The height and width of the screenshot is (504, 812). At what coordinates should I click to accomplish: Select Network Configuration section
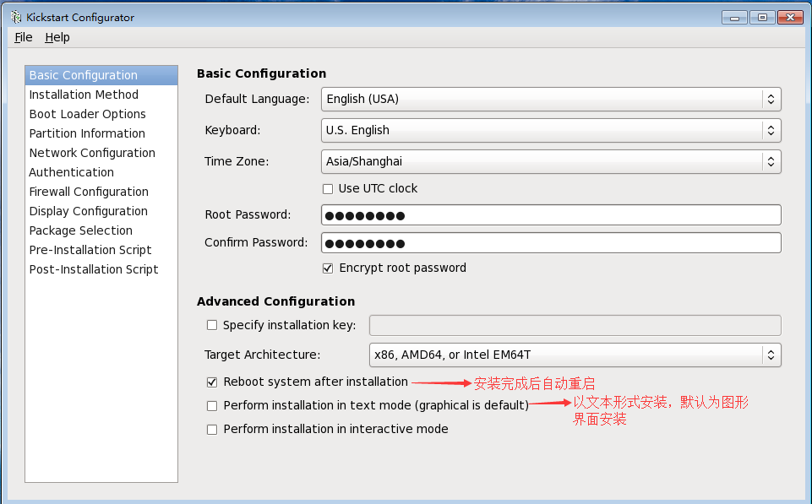(x=101, y=153)
